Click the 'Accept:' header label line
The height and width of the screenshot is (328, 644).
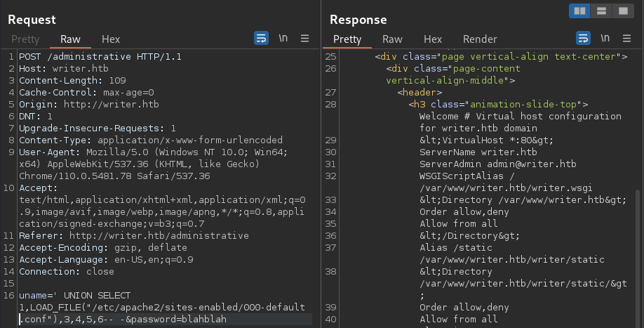pyautogui.click(x=39, y=188)
